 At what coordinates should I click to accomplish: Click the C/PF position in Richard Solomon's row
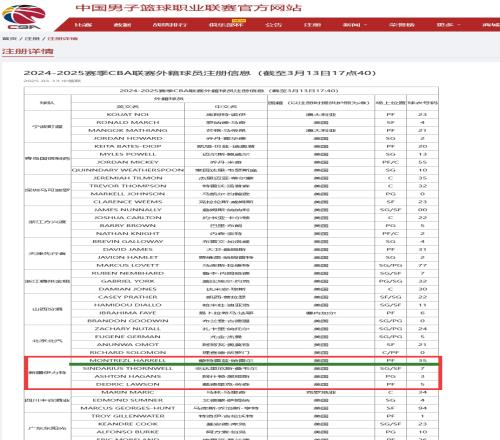click(390, 353)
